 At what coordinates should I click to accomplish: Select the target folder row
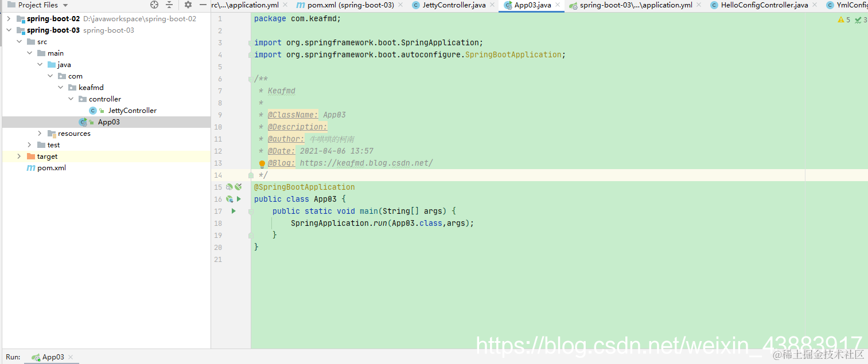click(x=107, y=156)
